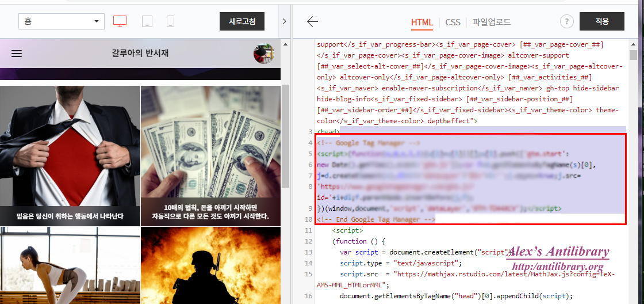Click the scroll-up arrow of the code editor
The width and height of the screenshot is (644, 304).
pos(633,44)
